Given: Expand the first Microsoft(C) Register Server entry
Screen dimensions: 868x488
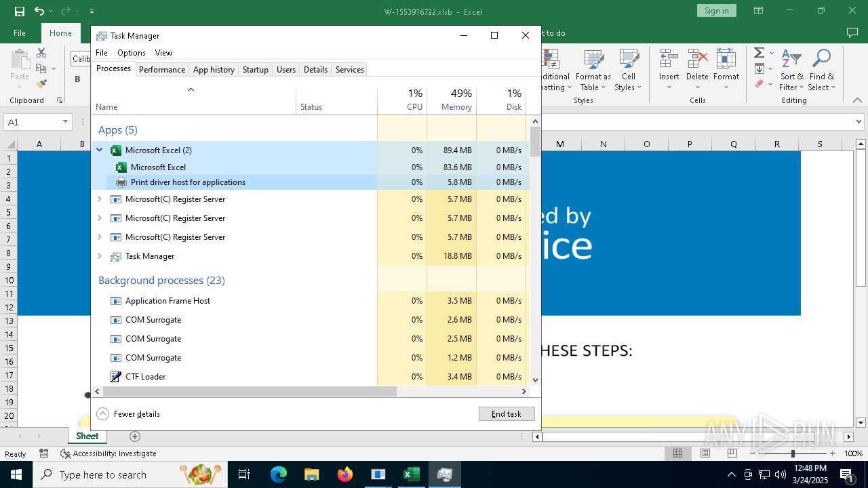Looking at the screenshot, I should (100, 199).
